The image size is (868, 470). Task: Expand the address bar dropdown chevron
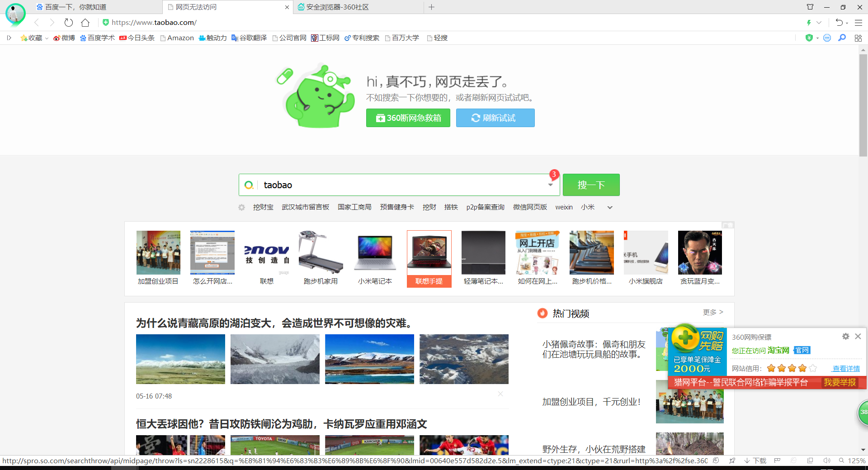(x=819, y=22)
